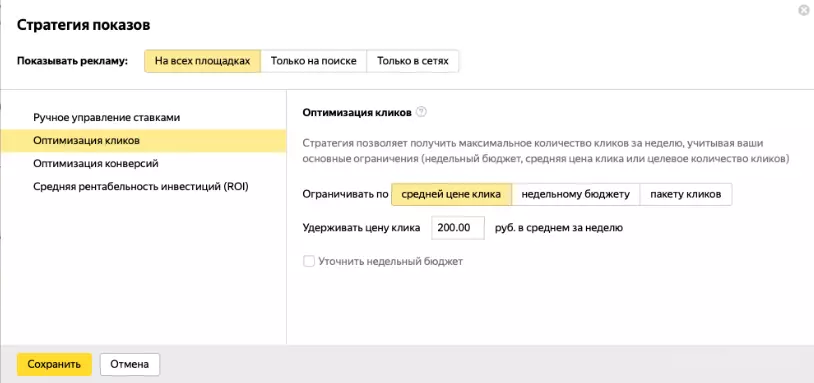Viewport: 814px width, 383px height.
Task: Limit by недельному бюджету
Action: click(576, 195)
